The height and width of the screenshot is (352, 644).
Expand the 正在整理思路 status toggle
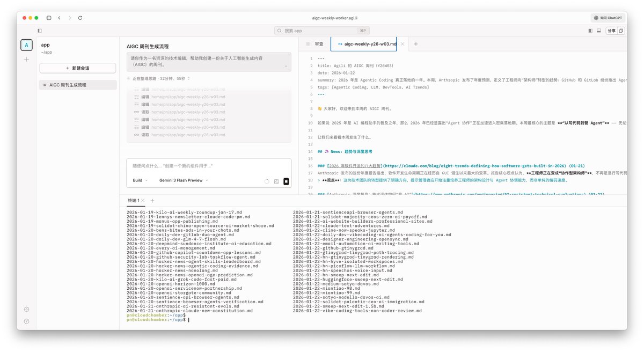[158, 78]
